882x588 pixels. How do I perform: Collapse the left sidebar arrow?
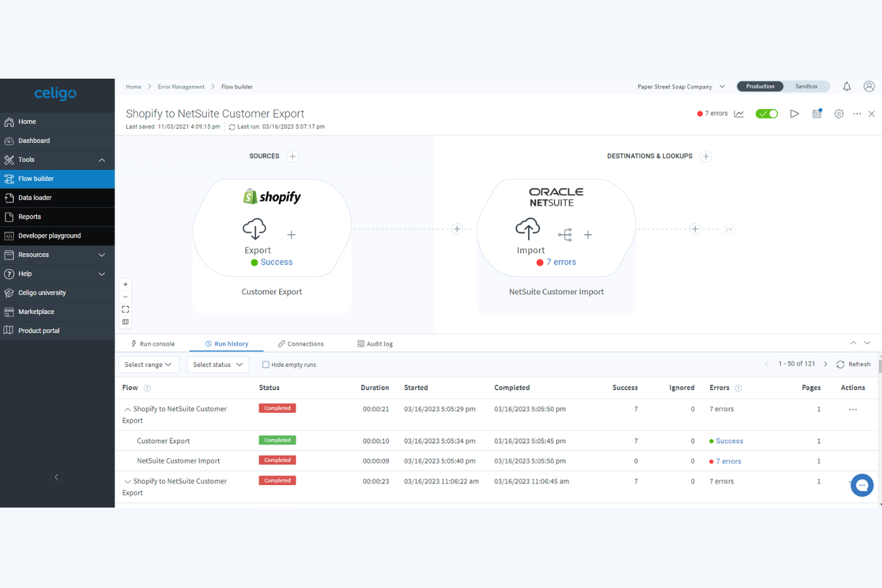pos(57,477)
